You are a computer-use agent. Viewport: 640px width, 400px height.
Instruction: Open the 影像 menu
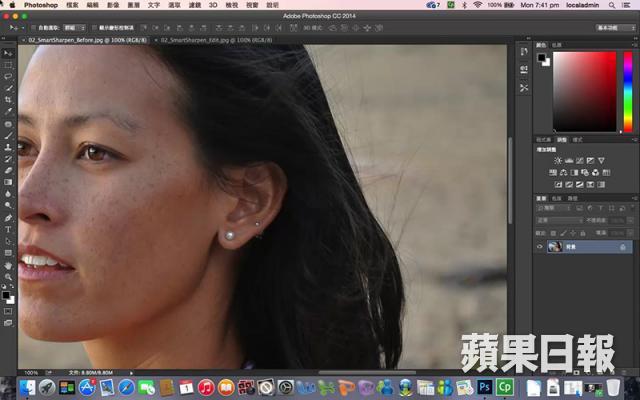click(x=113, y=5)
